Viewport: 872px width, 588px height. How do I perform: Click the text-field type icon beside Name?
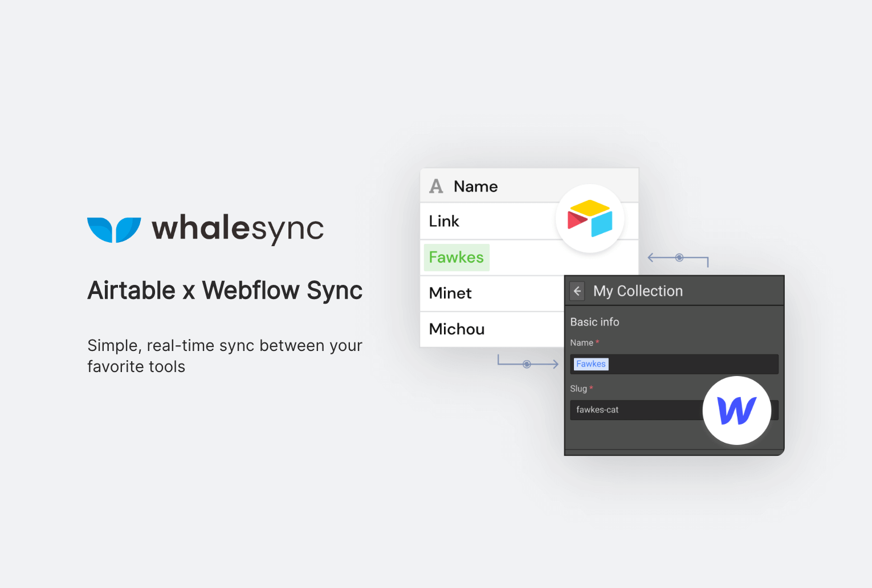coord(436,186)
